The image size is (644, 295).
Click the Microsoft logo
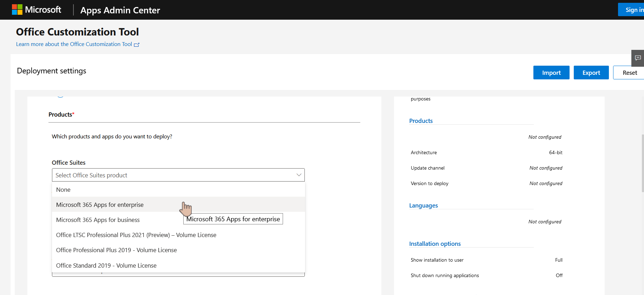coord(37,10)
